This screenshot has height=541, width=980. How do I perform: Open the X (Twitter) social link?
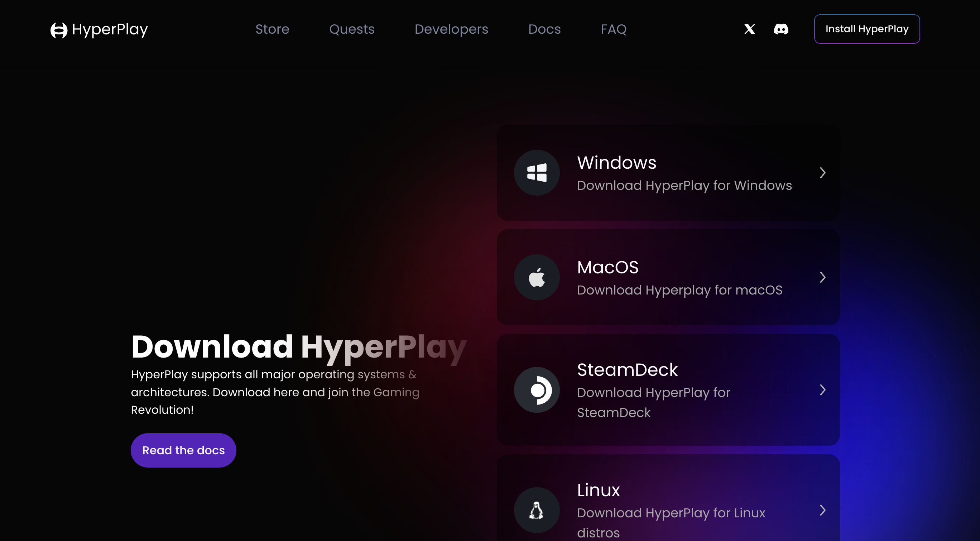749,29
